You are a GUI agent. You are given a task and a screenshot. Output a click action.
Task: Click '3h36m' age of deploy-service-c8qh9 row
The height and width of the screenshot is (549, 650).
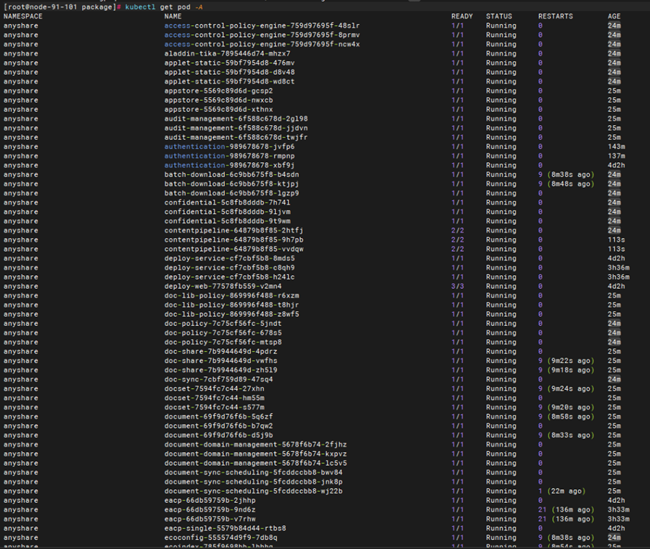tap(618, 268)
